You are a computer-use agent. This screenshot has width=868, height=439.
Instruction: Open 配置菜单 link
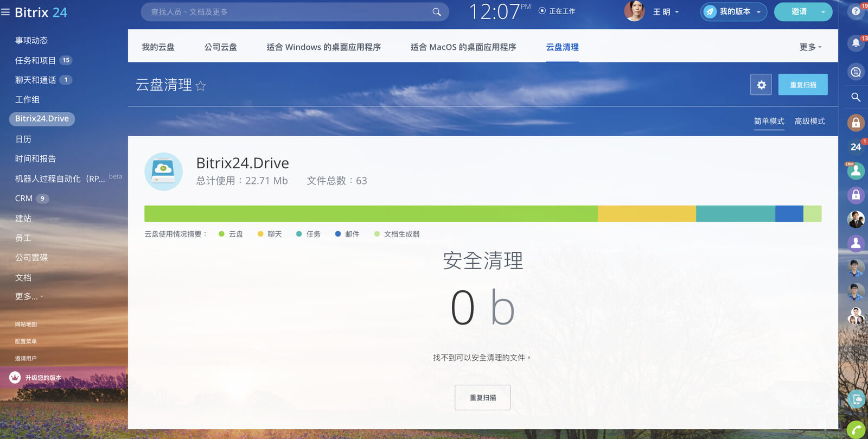tap(26, 341)
